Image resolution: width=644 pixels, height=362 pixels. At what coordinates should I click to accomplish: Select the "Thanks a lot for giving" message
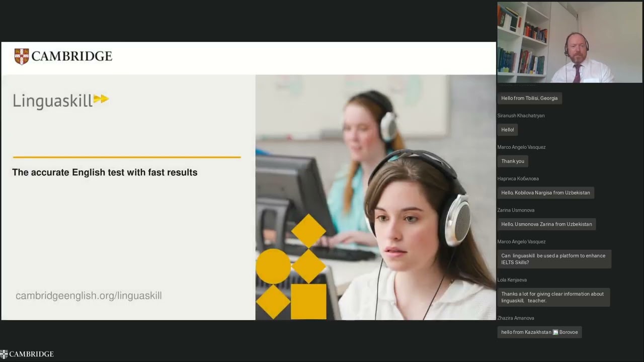click(553, 297)
